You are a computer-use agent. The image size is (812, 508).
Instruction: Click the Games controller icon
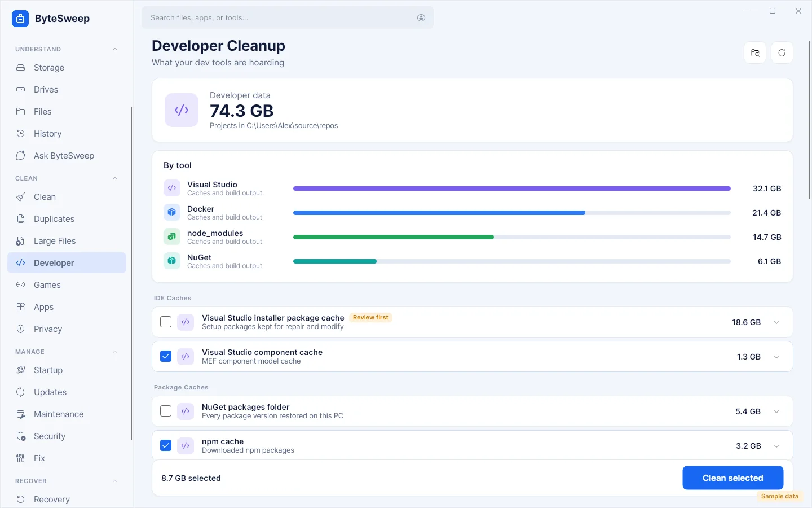pyautogui.click(x=21, y=285)
